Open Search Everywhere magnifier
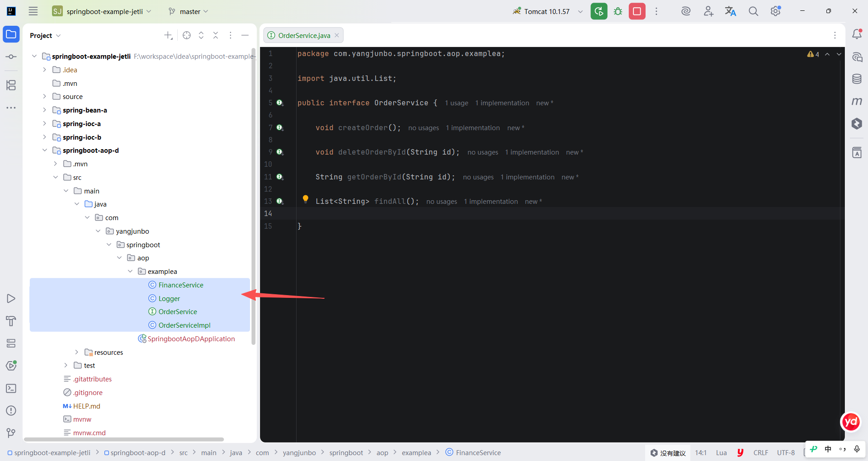This screenshot has height=461, width=868. pyautogui.click(x=753, y=11)
